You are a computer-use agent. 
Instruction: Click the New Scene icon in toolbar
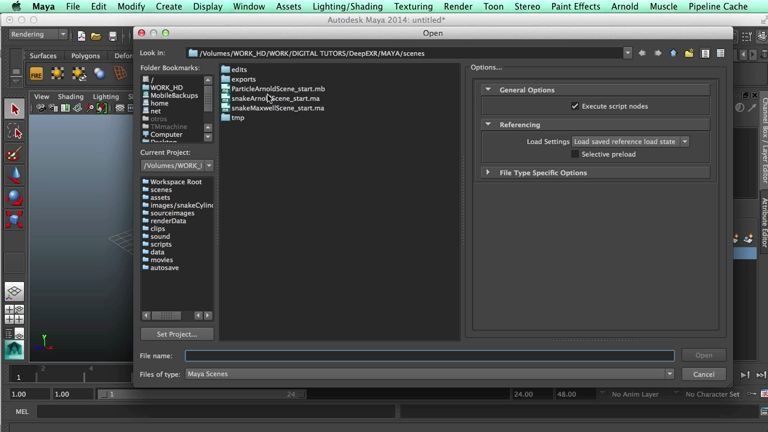pos(81,36)
